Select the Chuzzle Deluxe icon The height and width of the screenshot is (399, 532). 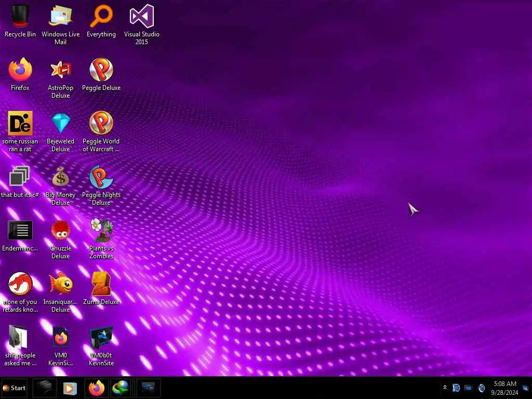(x=60, y=239)
